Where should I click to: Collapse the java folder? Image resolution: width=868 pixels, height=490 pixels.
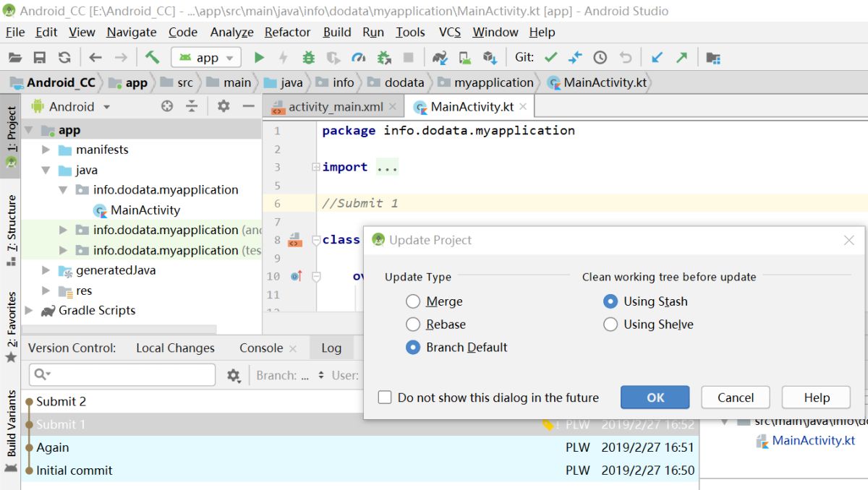coord(46,171)
